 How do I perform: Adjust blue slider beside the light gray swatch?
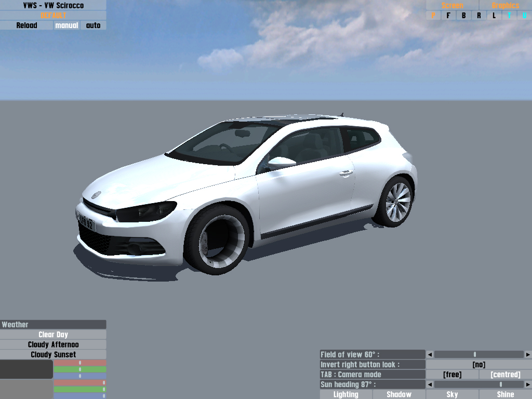80,396
